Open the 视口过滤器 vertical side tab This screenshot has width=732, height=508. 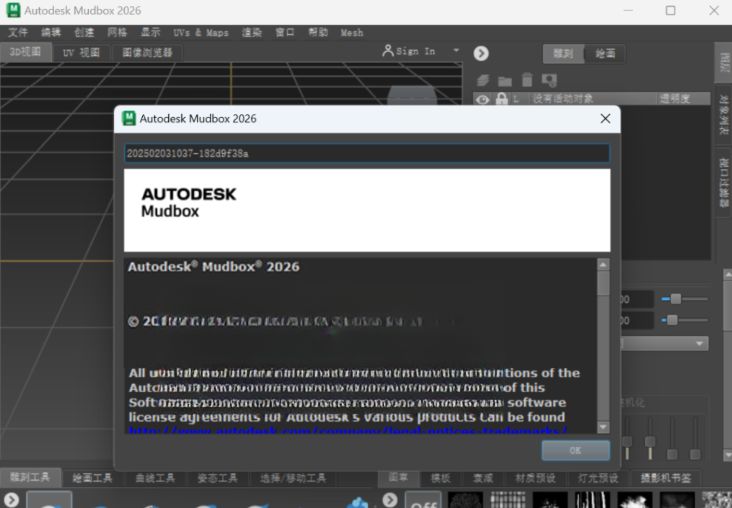coord(724,182)
